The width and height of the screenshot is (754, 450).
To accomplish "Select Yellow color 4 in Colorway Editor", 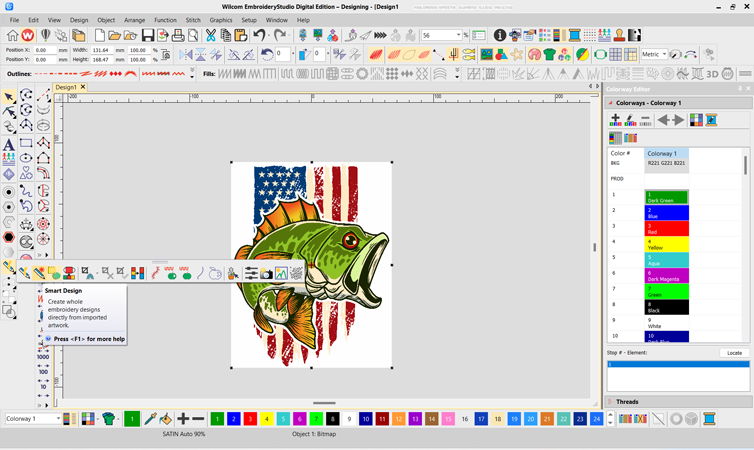I will coord(666,244).
